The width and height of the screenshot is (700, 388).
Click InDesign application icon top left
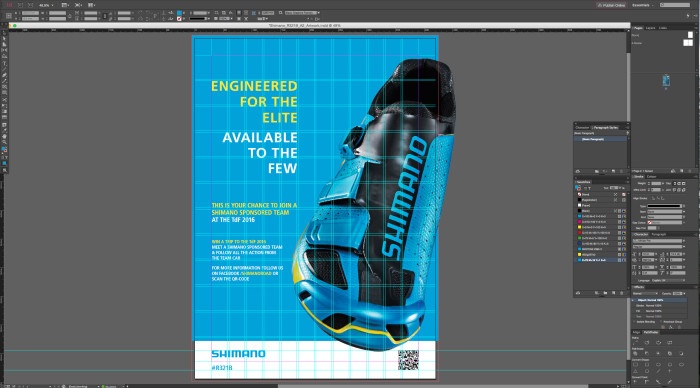coord(9,5)
